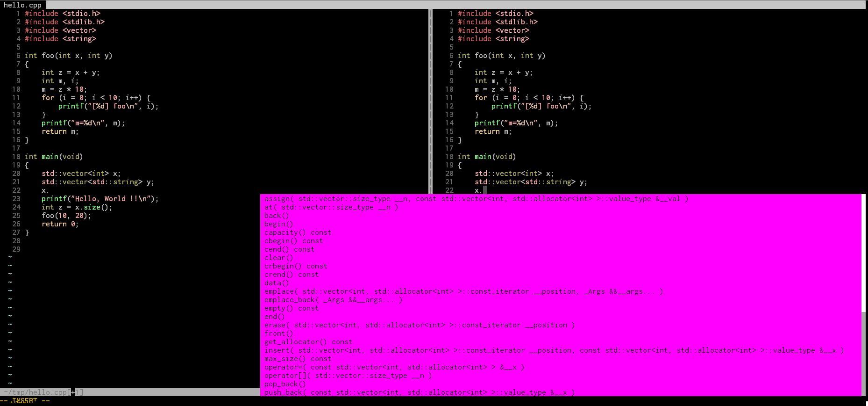Click 'int m, i;' in right pane
This screenshot has width=868, height=406.
pyautogui.click(x=493, y=81)
